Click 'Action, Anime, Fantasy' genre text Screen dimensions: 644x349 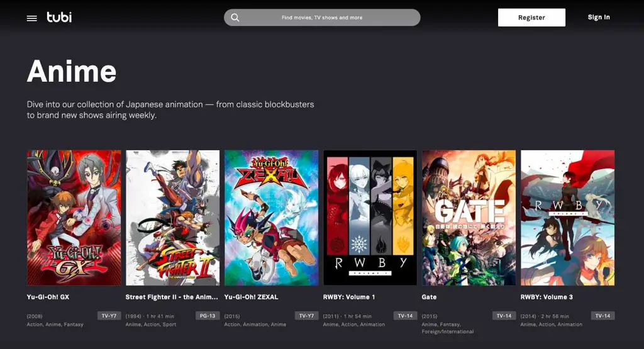click(x=55, y=324)
